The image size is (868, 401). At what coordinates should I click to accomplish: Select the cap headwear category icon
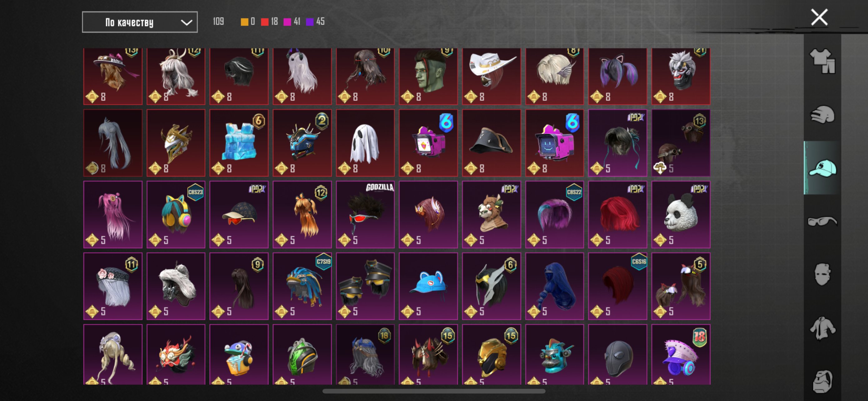tap(822, 168)
